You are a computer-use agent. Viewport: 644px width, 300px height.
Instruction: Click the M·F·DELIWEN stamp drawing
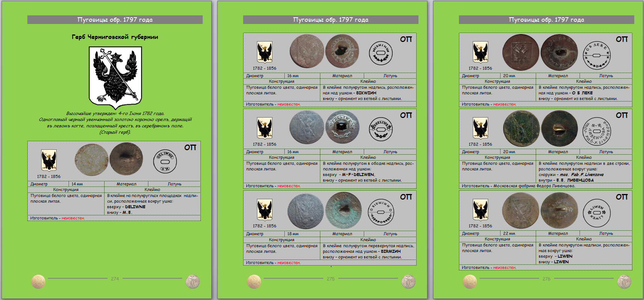381,129
